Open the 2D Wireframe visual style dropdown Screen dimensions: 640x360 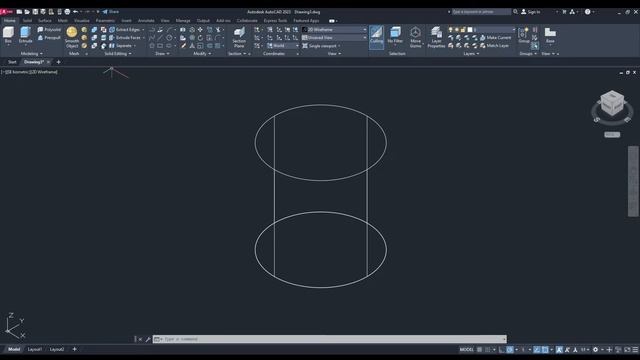coord(334,30)
